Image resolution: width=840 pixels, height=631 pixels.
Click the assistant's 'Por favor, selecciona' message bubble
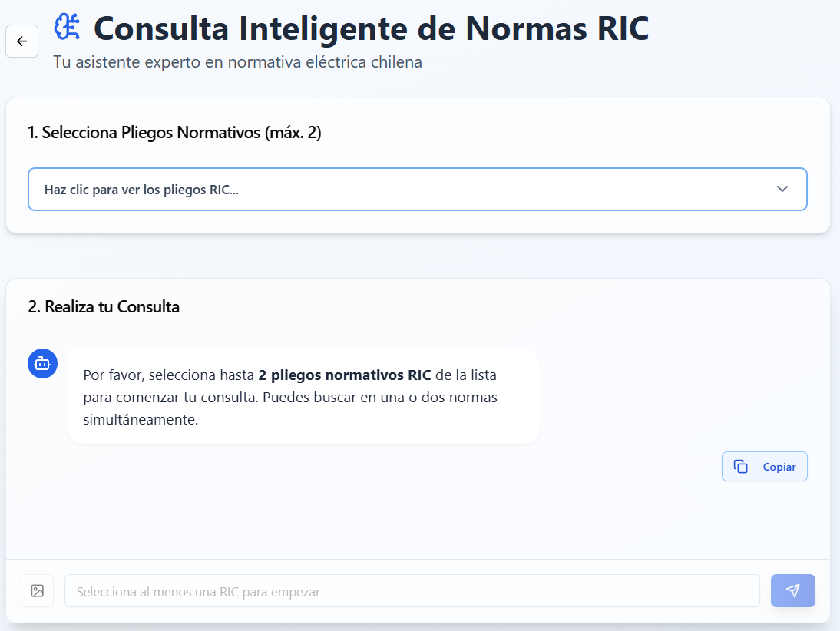[x=303, y=397]
